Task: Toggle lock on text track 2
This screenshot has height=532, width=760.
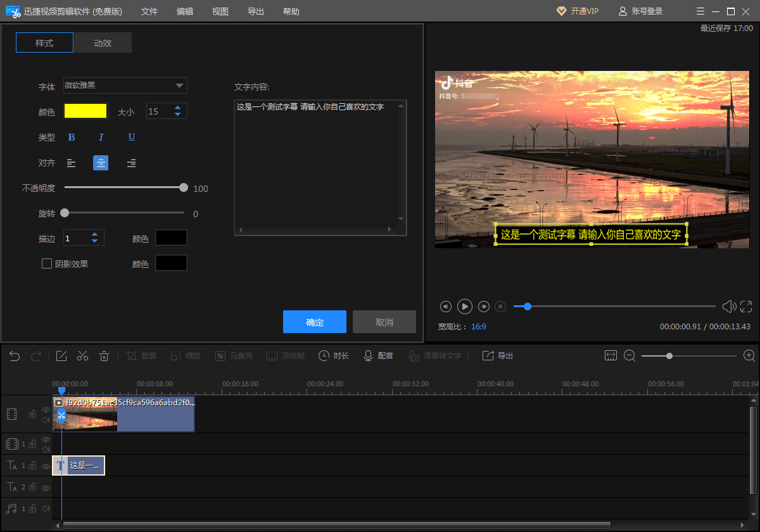Action: click(32, 487)
